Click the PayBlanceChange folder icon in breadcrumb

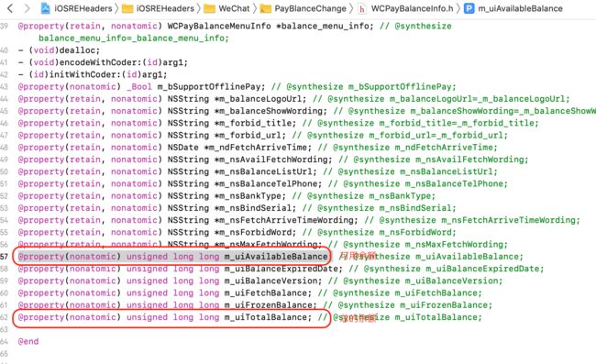pos(265,8)
